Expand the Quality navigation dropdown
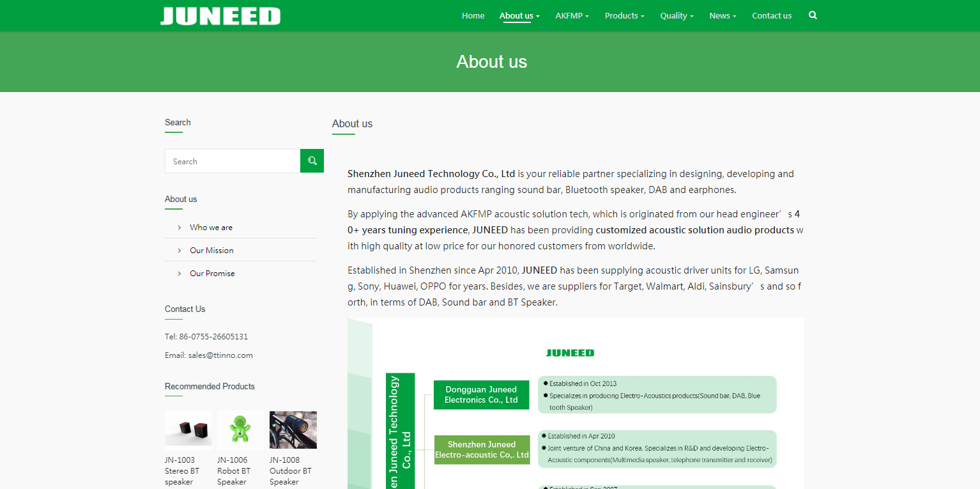The height and width of the screenshot is (489, 980). tap(677, 15)
